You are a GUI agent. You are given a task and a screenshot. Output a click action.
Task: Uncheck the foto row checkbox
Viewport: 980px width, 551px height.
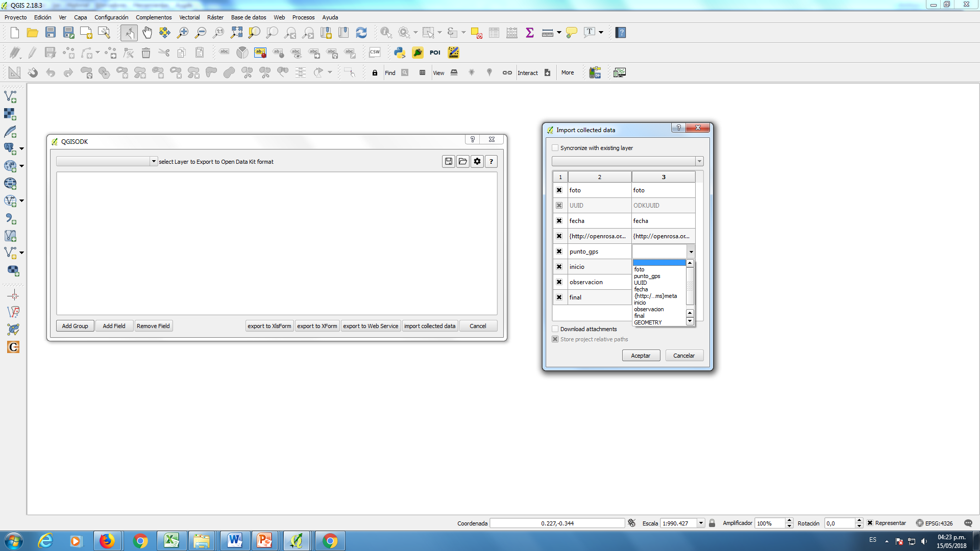pyautogui.click(x=559, y=190)
